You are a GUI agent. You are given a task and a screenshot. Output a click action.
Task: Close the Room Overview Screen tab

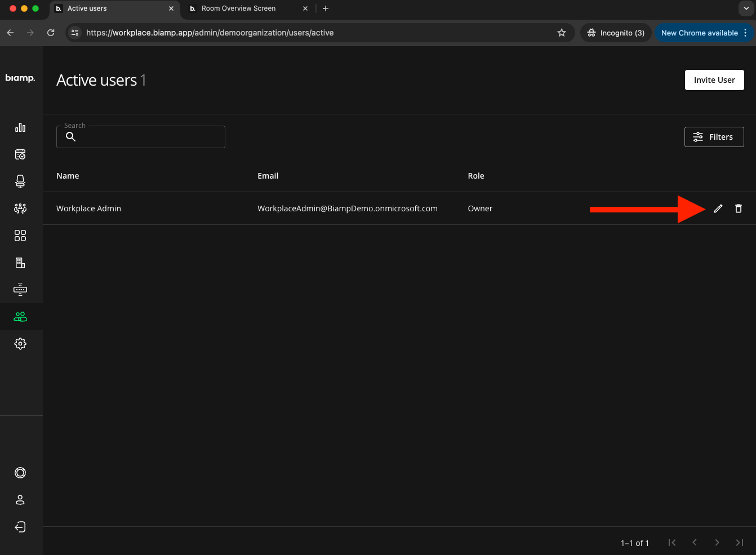click(305, 8)
